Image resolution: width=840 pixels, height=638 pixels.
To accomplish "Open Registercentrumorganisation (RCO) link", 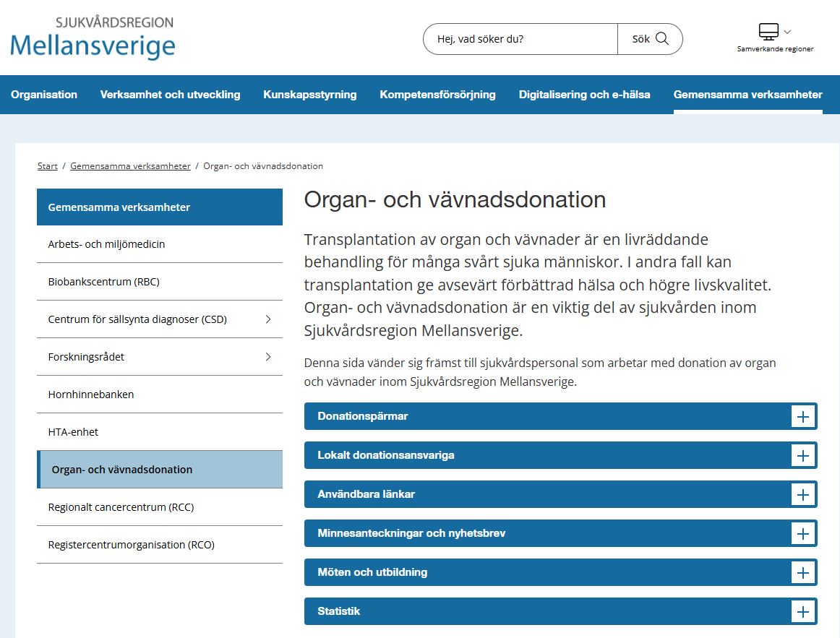I will pyautogui.click(x=160, y=545).
